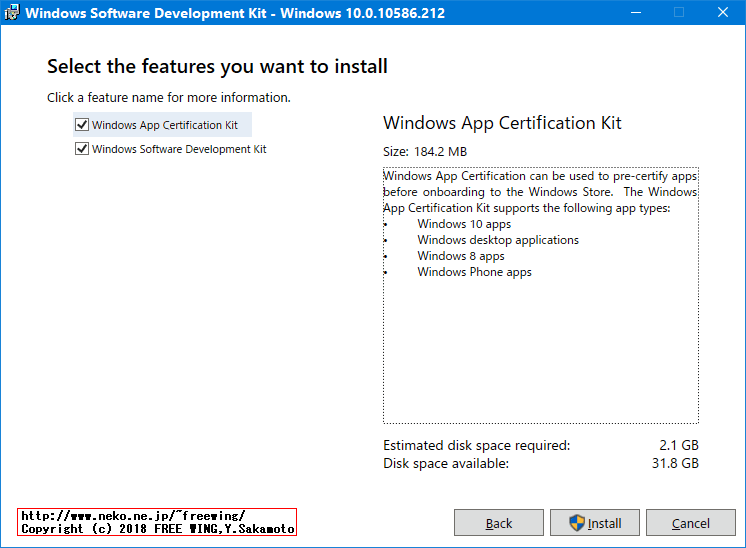Click the Cancel button
Screen dimensions: 746x548
[690, 523]
